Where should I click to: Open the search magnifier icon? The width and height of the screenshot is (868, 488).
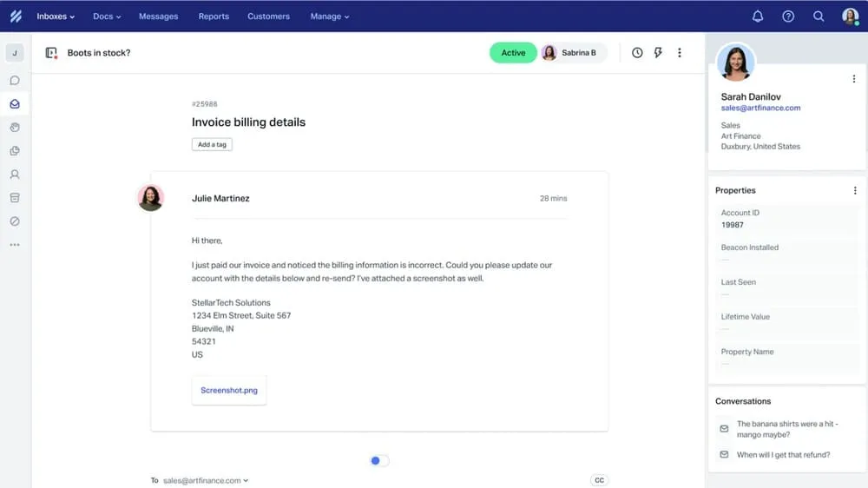[819, 16]
